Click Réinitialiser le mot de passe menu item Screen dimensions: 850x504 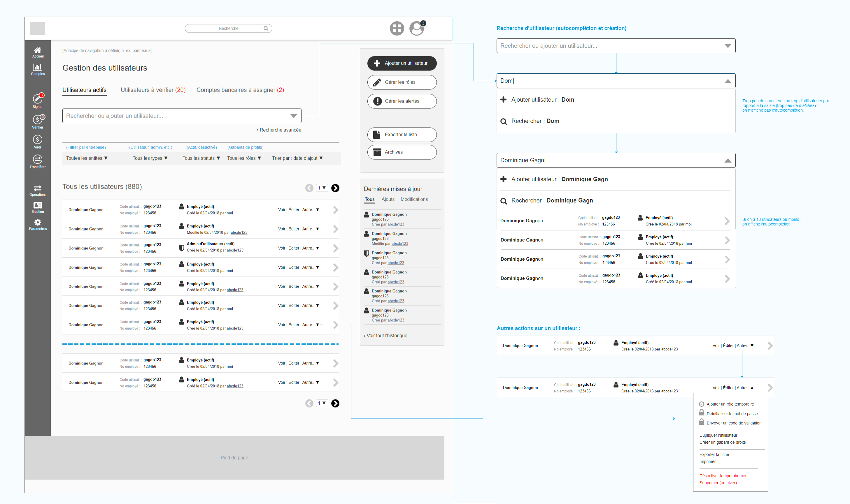point(732,414)
